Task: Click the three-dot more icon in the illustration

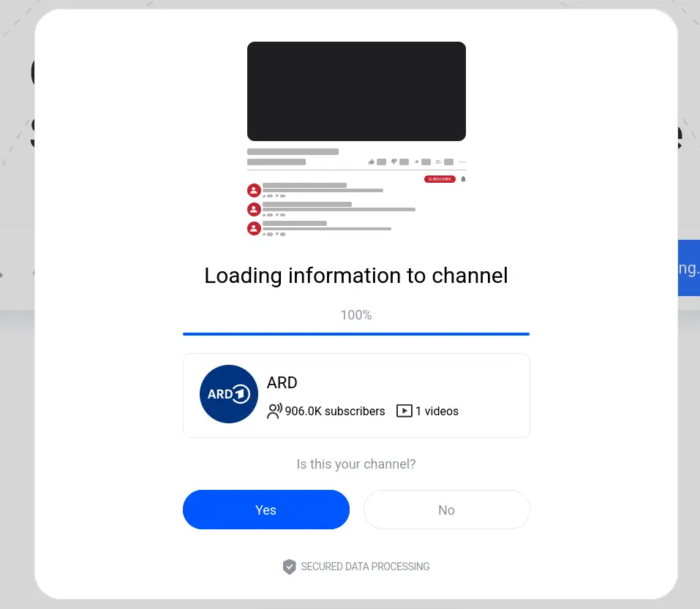Action: click(x=462, y=162)
